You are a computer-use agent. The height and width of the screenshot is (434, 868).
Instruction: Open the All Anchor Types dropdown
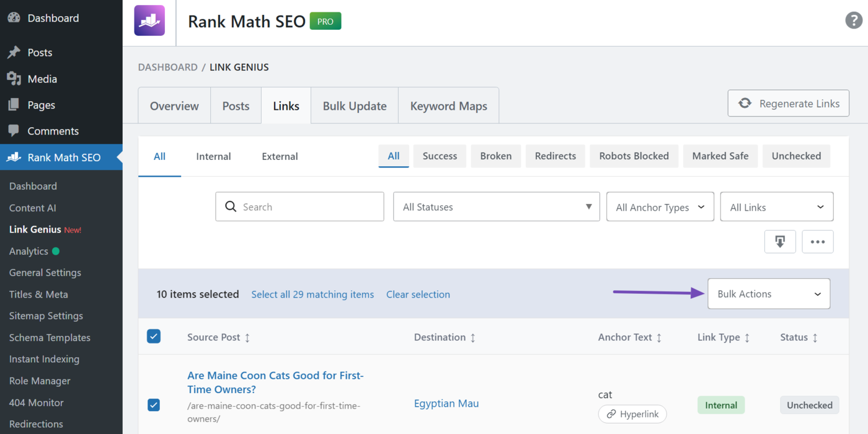point(660,206)
